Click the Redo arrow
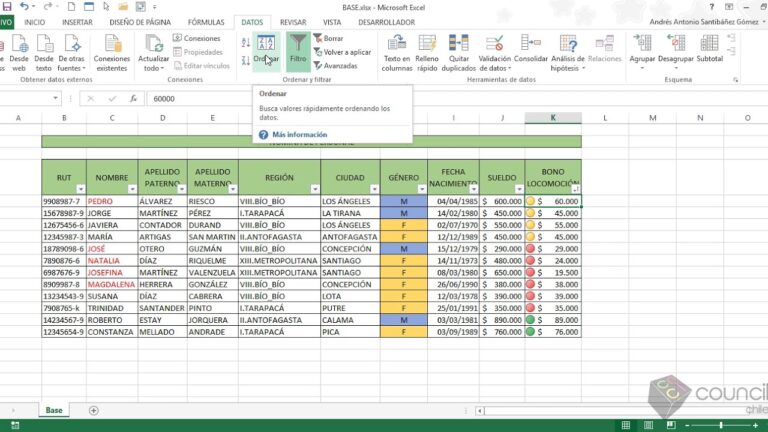Screen dimensions: 768x432 (48, 7)
